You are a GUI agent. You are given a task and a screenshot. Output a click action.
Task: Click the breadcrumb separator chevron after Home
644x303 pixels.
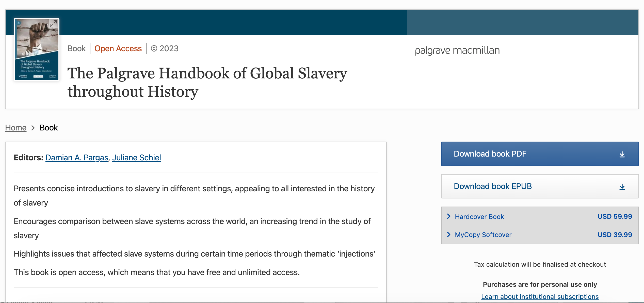pyautogui.click(x=33, y=128)
